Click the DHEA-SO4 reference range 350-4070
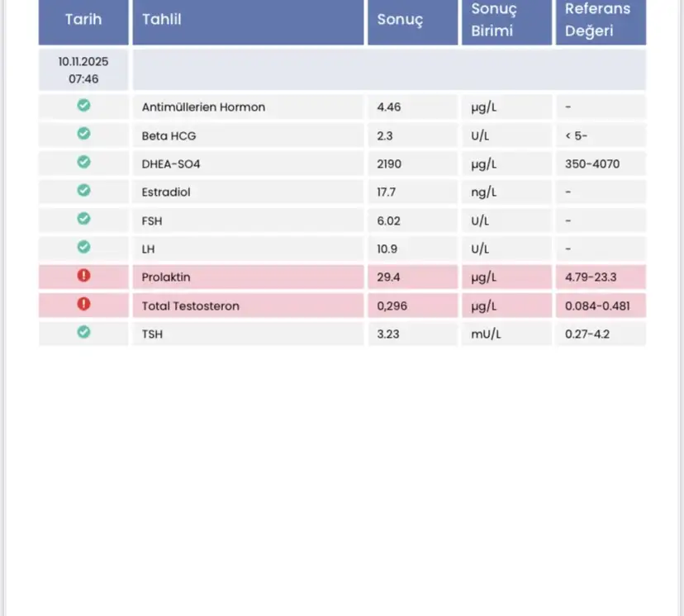 click(591, 164)
